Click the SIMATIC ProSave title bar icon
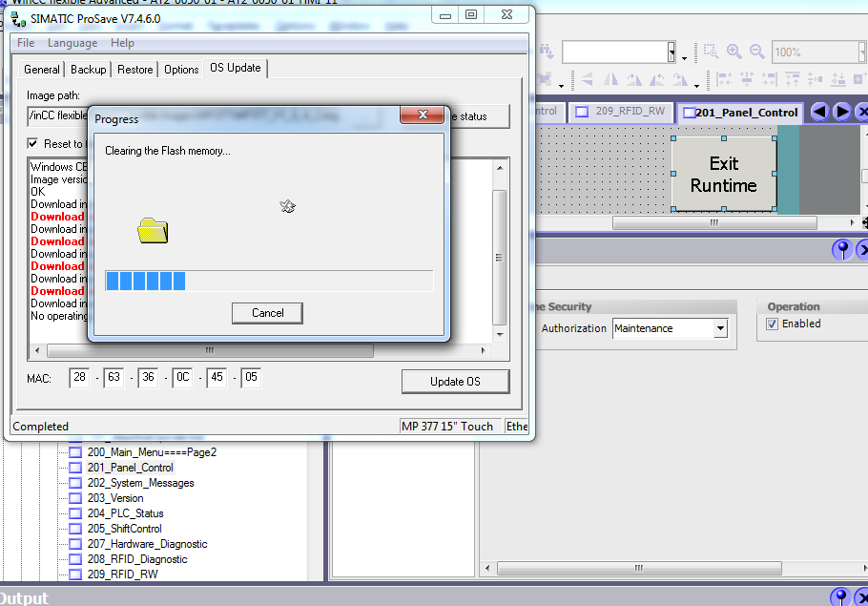This screenshot has height=606, width=868. pos(18,19)
